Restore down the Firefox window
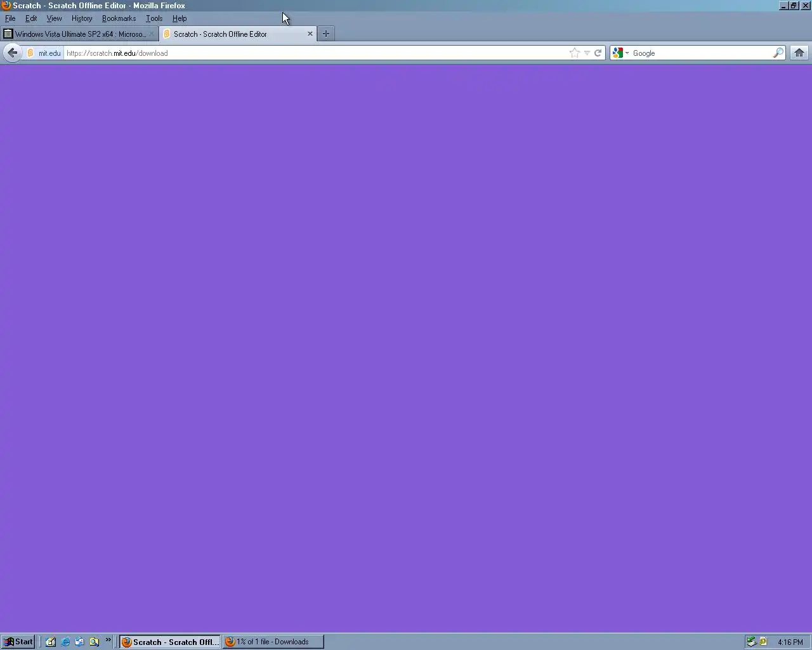812x650 pixels. click(x=794, y=6)
